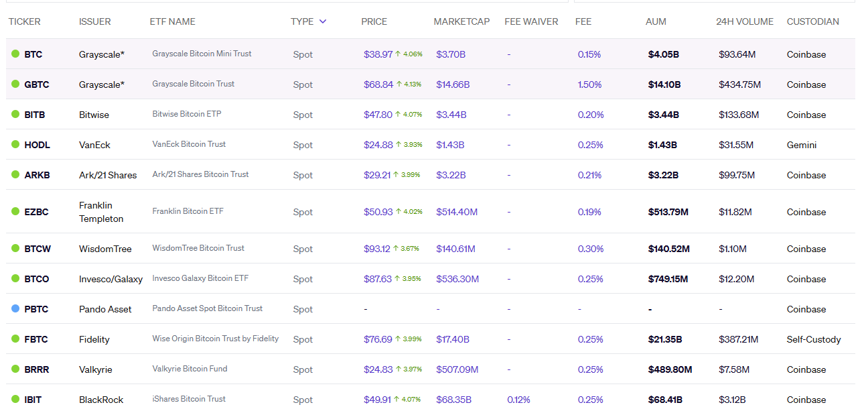Click the BTCO marketcap $536.30M
868x411 pixels.
pos(457,279)
